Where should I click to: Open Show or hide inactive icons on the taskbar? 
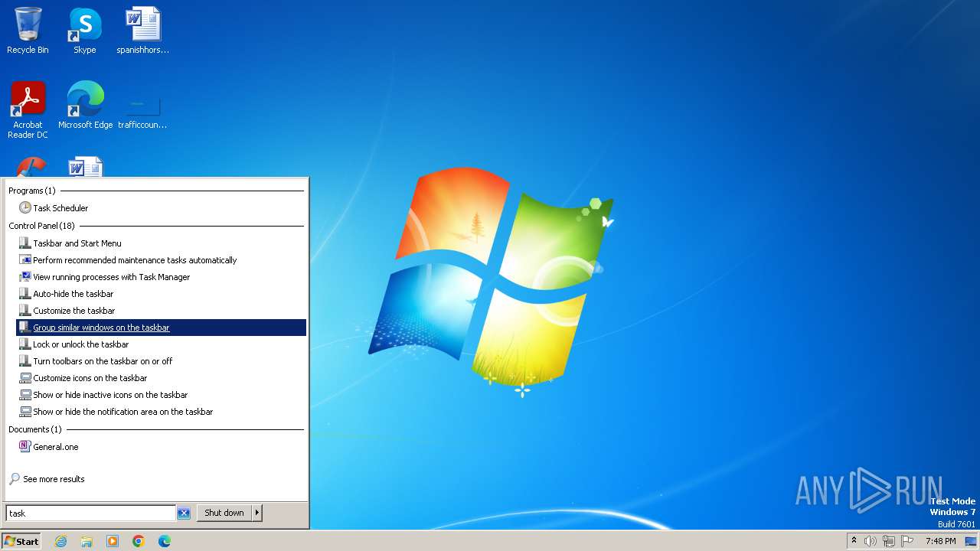162,395
